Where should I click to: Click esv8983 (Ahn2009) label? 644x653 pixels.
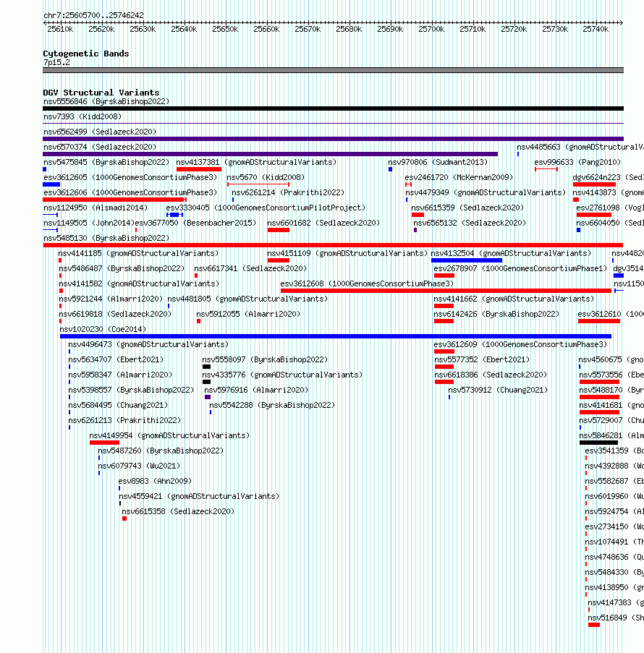[155, 481]
